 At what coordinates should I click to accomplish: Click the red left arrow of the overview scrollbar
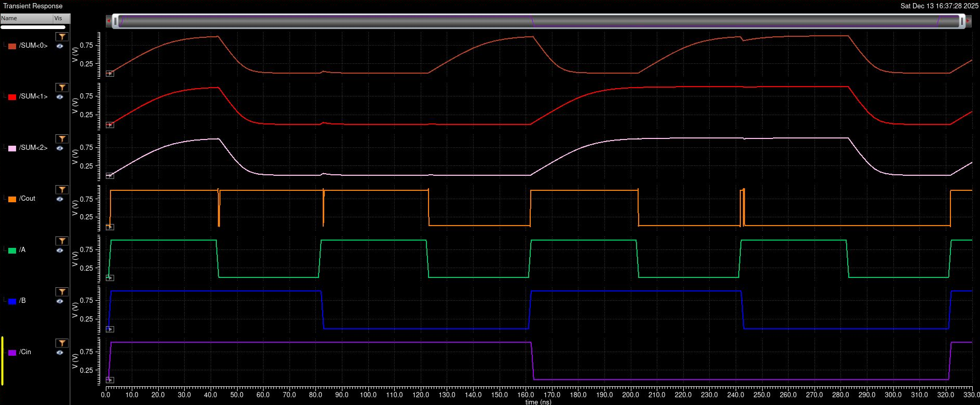tap(108, 21)
